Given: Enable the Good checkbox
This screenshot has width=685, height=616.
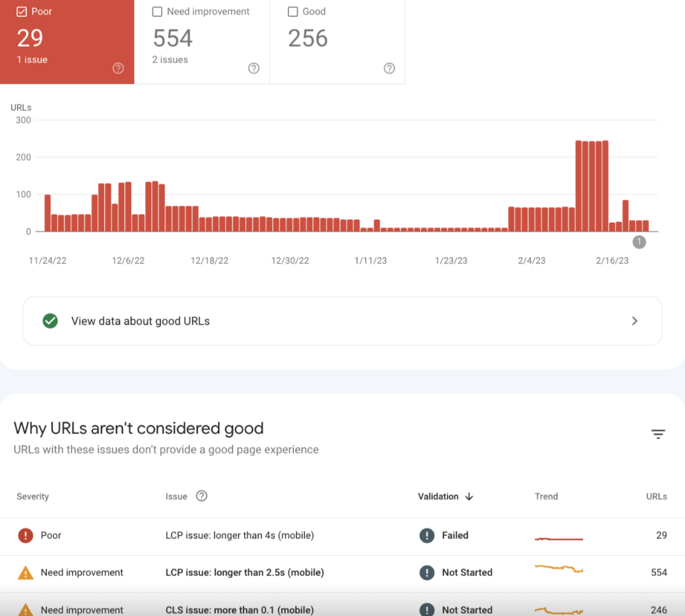Looking at the screenshot, I should click(x=293, y=12).
